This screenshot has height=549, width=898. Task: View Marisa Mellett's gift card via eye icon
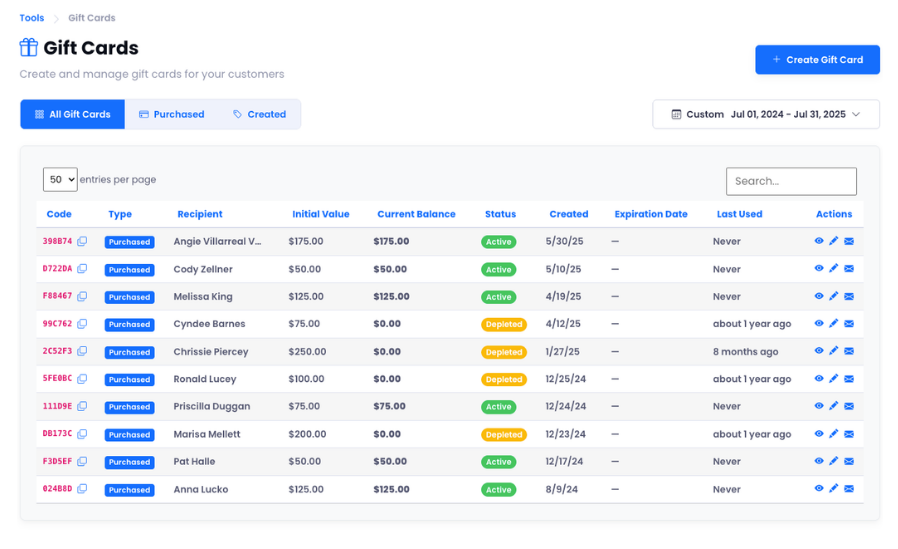pyautogui.click(x=819, y=434)
